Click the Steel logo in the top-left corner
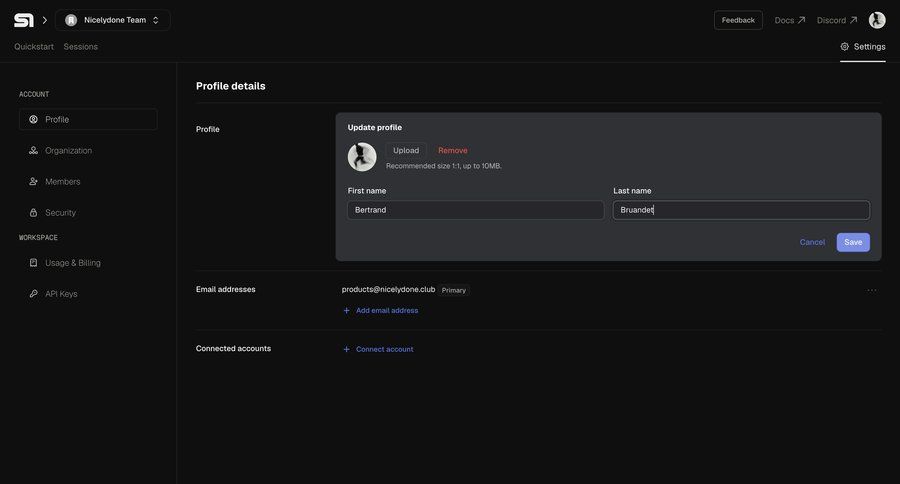This screenshot has height=484, width=900. pyautogui.click(x=24, y=20)
